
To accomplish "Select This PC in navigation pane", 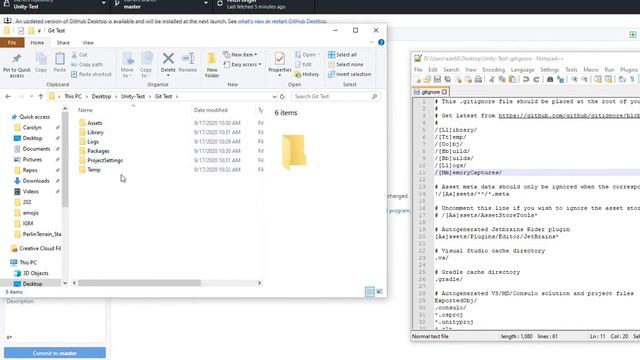I will 28,262.
